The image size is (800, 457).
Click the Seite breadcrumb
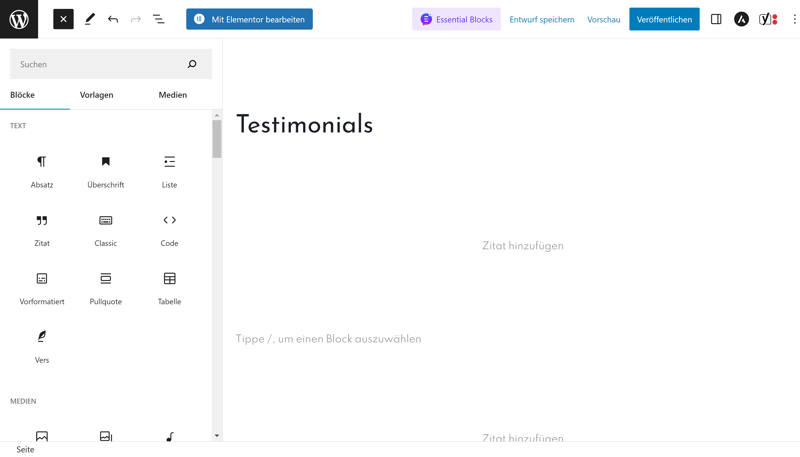click(25, 449)
